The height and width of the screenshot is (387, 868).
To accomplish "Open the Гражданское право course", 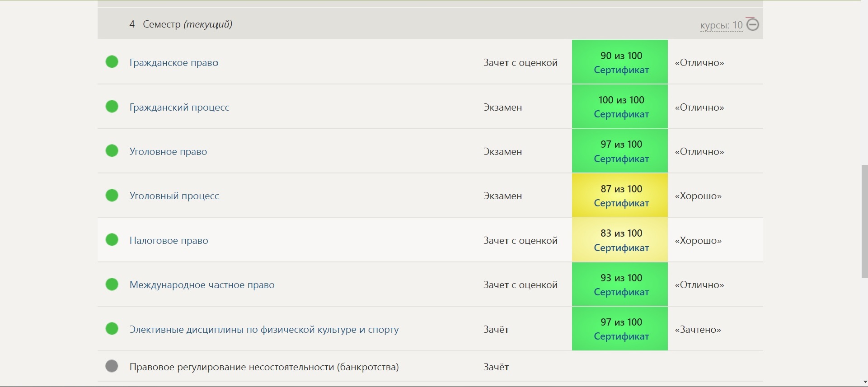I will coord(174,62).
